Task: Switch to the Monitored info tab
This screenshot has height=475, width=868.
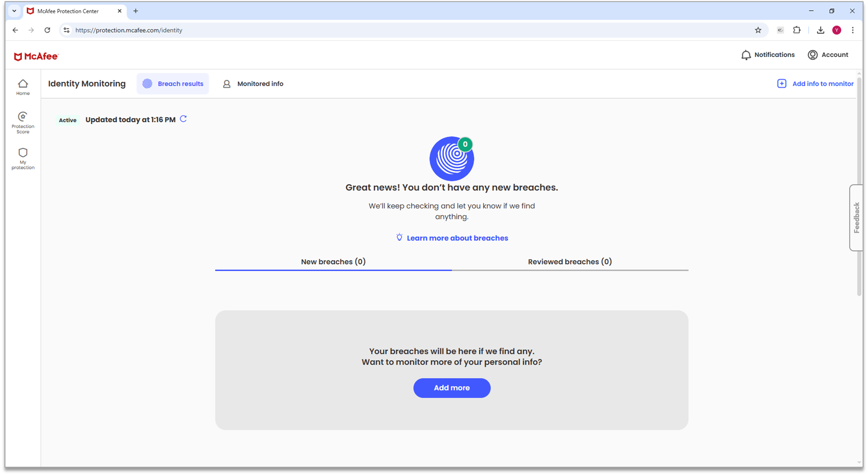Action: pos(253,84)
